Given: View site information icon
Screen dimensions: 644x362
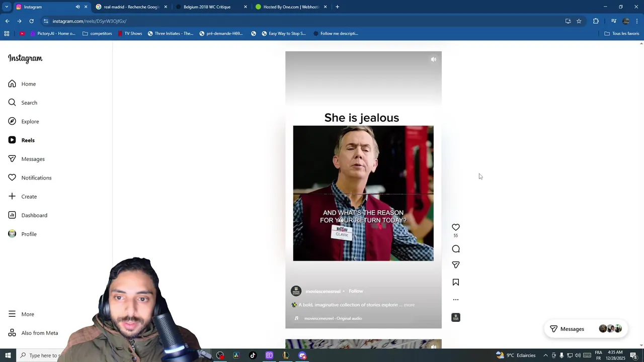Looking at the screenshot, I should tap(46, 21).
